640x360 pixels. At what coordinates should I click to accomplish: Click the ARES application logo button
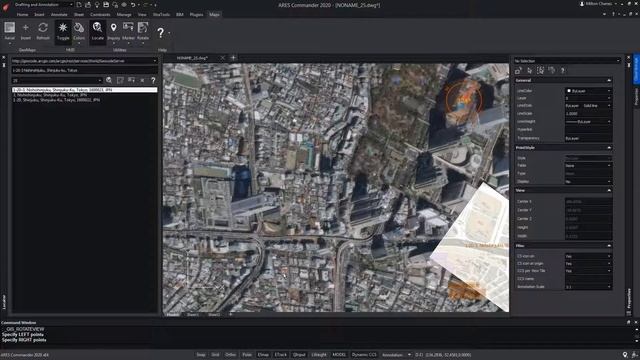[x=5, y=6]
